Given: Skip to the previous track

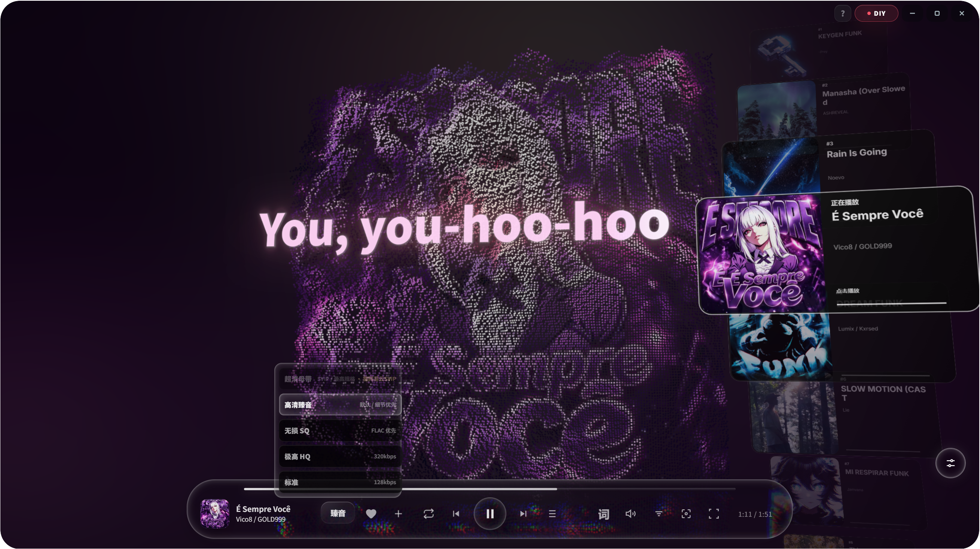Looking at the screenshot, I should click(456, 513).
